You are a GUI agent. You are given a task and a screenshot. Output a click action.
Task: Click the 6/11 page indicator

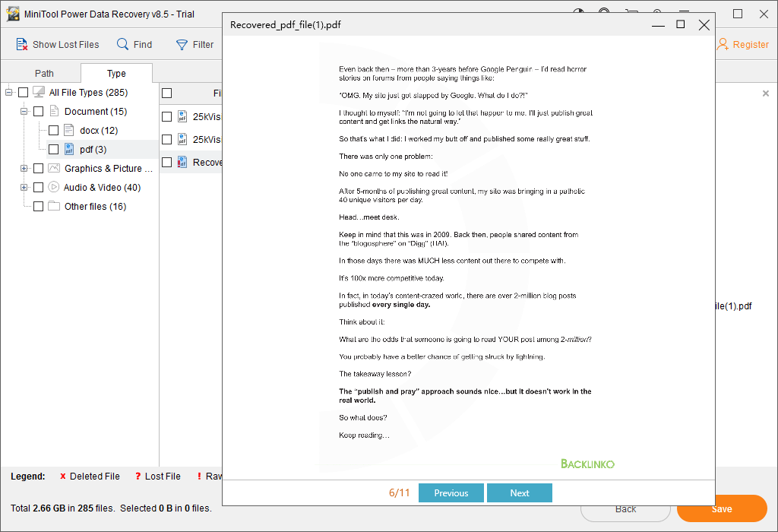(x=400, y=492)
